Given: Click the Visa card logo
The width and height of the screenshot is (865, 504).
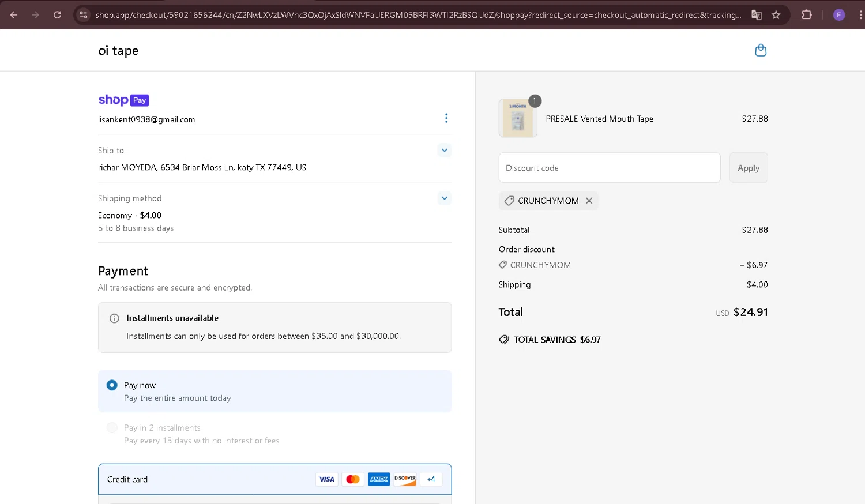Looking at the screenshot, I should click(326, 479).
